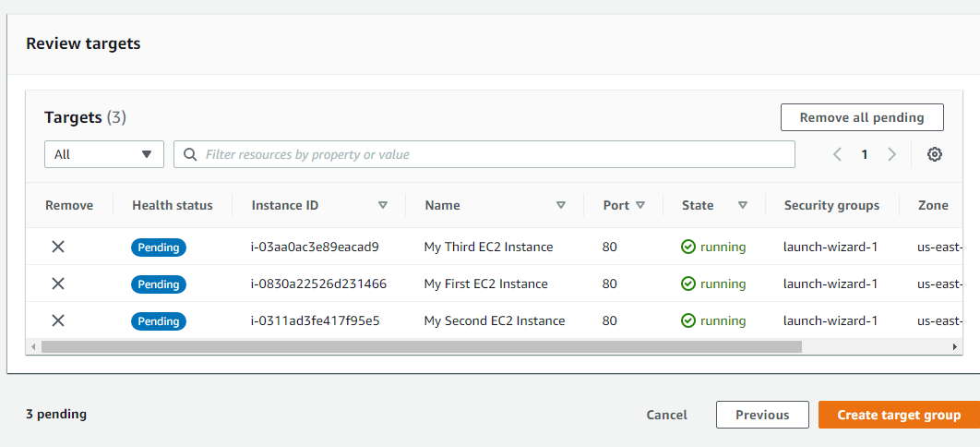Remove My Third EC2 Instance target
This screenshot has height=447, width=980.
[58, 247]
